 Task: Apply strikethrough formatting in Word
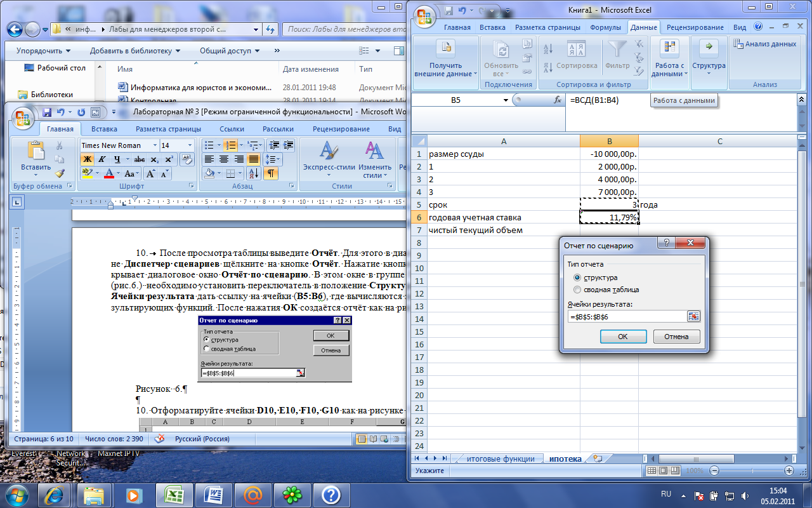click(139, 159)
